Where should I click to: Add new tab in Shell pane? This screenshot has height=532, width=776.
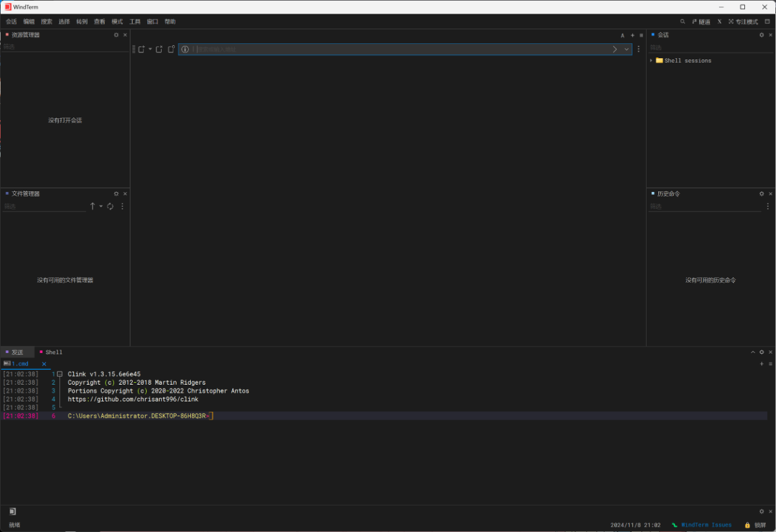click(762, 364)
